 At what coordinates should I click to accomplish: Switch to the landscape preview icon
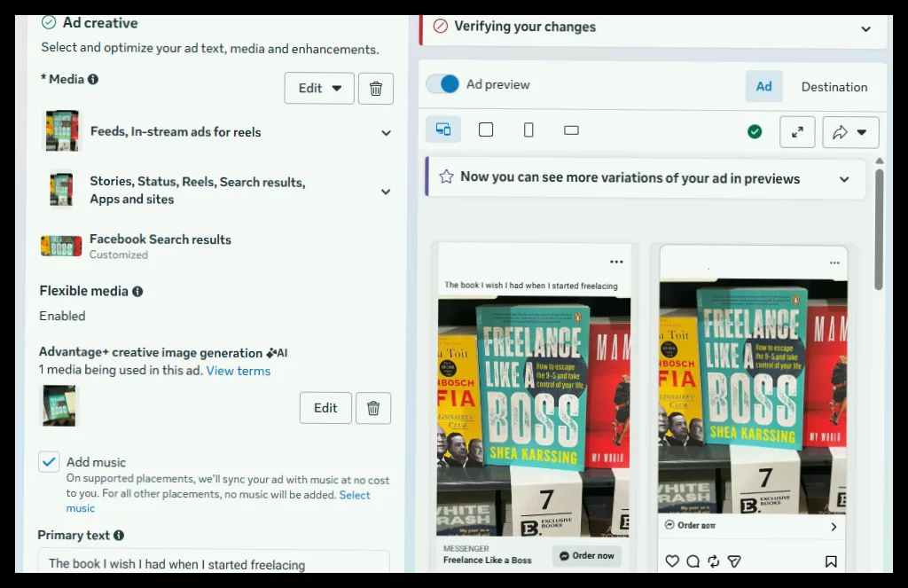[572, 130]
